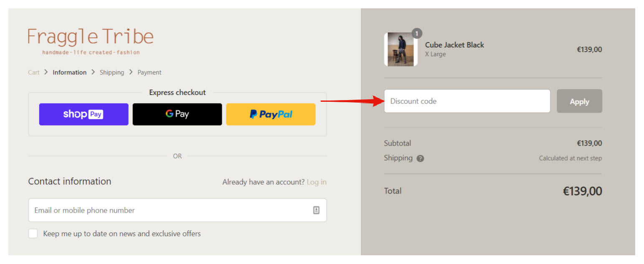Click the Cube Jacket Black product name
This screenshot has width=644, height=264.
(454, 45)
